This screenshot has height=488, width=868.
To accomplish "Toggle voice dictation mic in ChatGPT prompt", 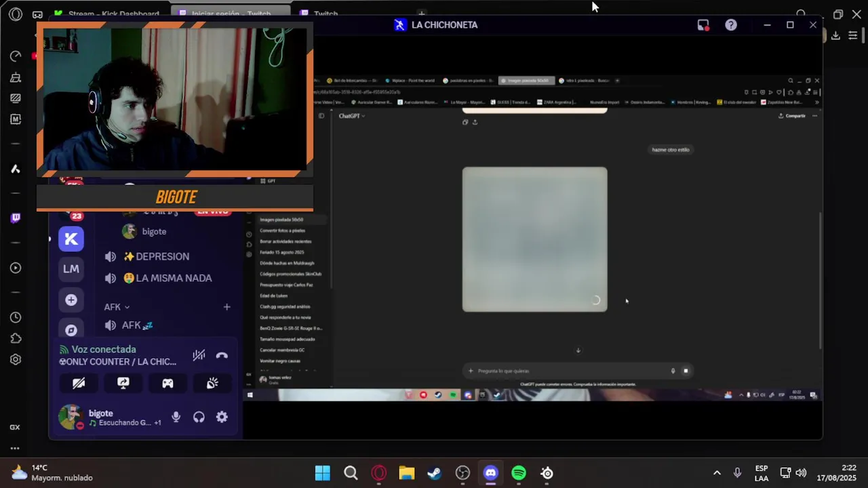I will pyautogui.click(x=673, y=371).
